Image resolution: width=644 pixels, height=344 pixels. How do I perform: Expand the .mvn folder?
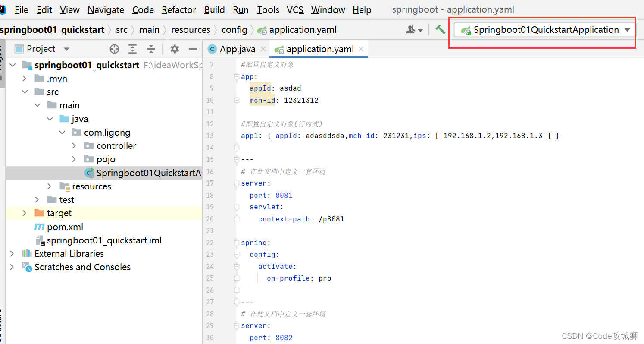[x=25, y=79]
